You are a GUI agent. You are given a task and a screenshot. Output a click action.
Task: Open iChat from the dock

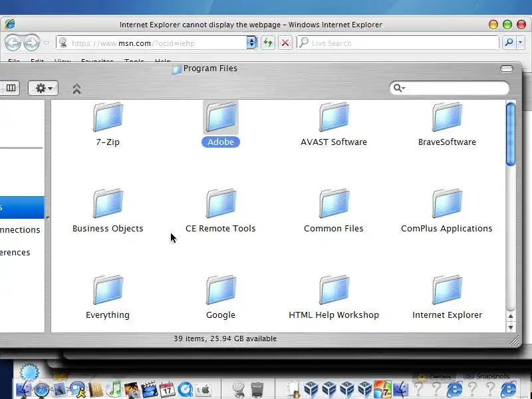click(x=78, y=390)
